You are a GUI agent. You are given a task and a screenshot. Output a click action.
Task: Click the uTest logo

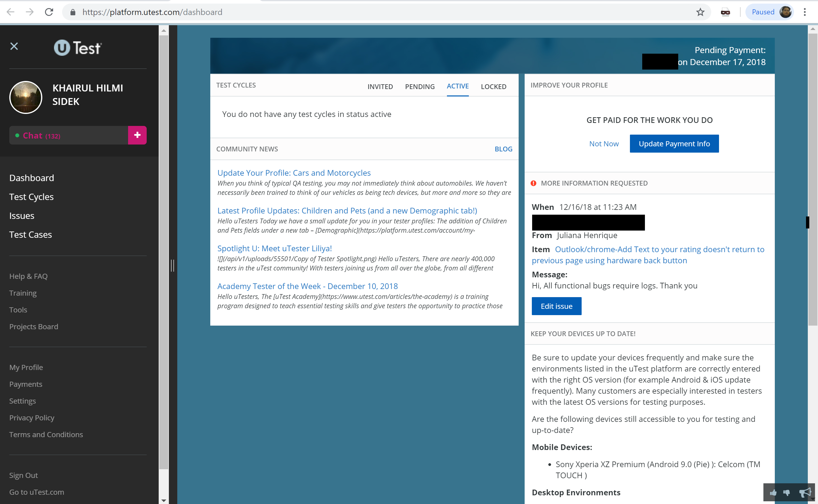(x=78, y=48)
